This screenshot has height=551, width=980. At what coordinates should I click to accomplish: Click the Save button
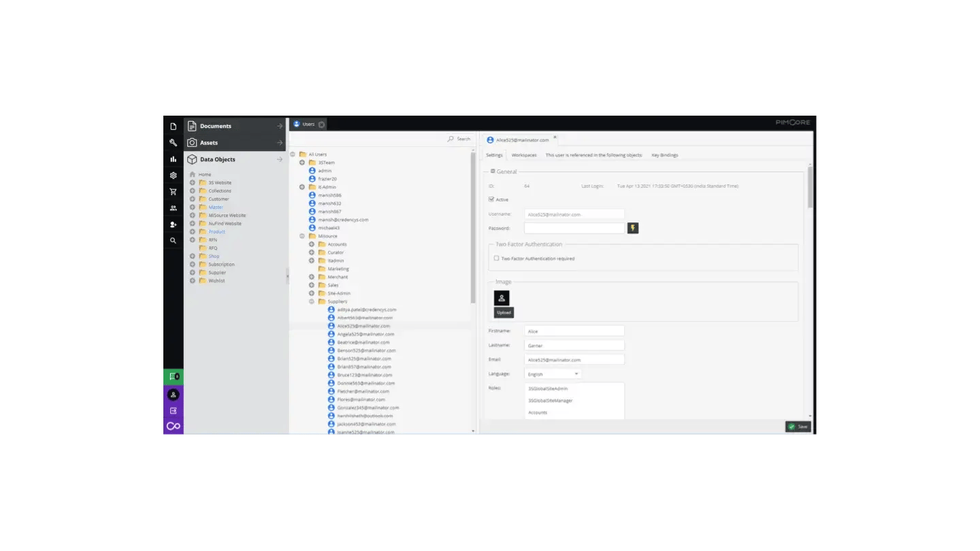pos(798,427)
